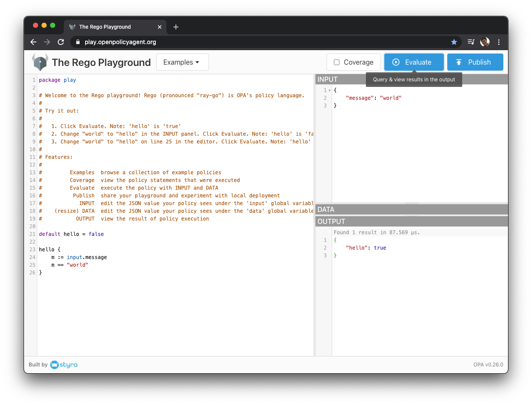Viewport: 532px width, 405px height.
Task: Click the browser profile avatar
Action: 484,42
